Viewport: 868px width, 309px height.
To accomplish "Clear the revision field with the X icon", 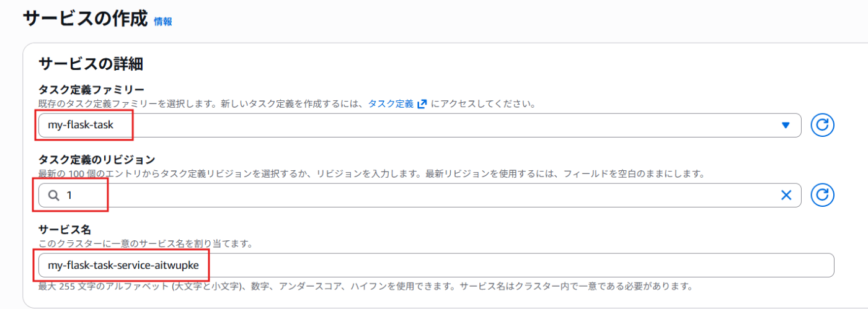I will pyautogui.click(x=786, y=195).
